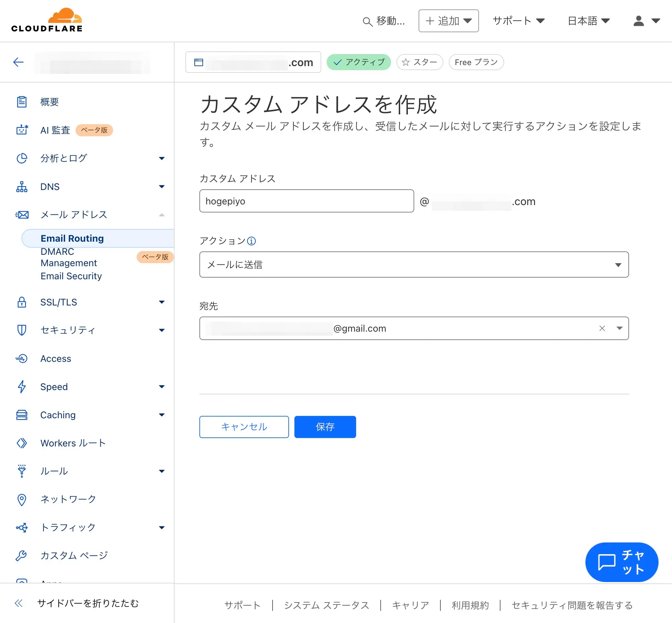Open the アクション dropdown (メールに送信)
The width and height of the screenshot is (672, 623).
click(414, 265)
